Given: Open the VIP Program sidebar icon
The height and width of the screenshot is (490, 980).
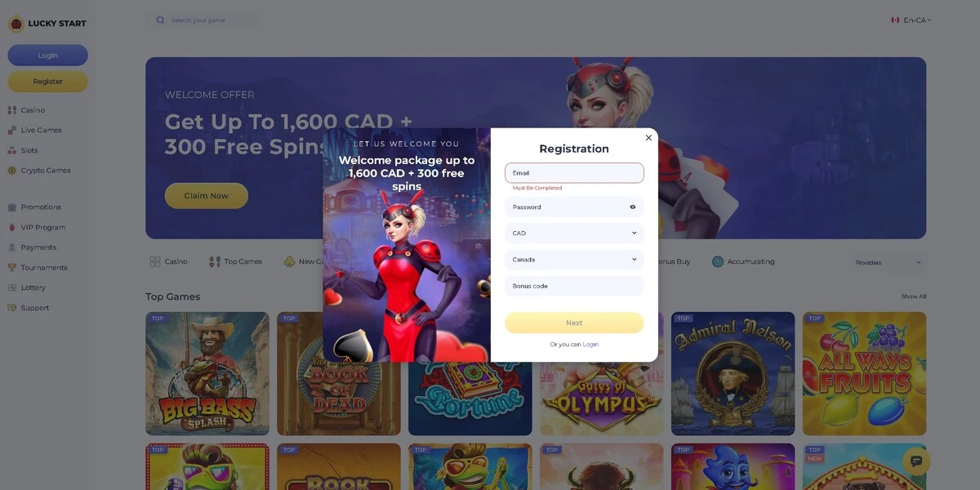Looking at the screenshot, I should [12, 227].
